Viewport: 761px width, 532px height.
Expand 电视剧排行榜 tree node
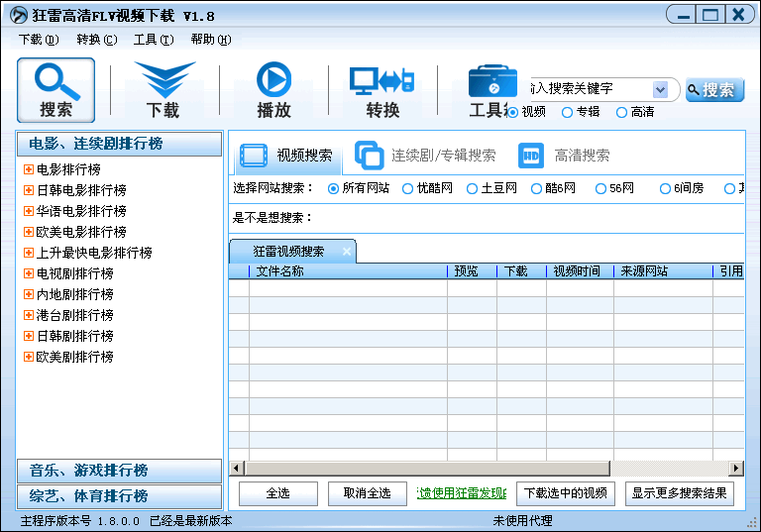(29, 273)
